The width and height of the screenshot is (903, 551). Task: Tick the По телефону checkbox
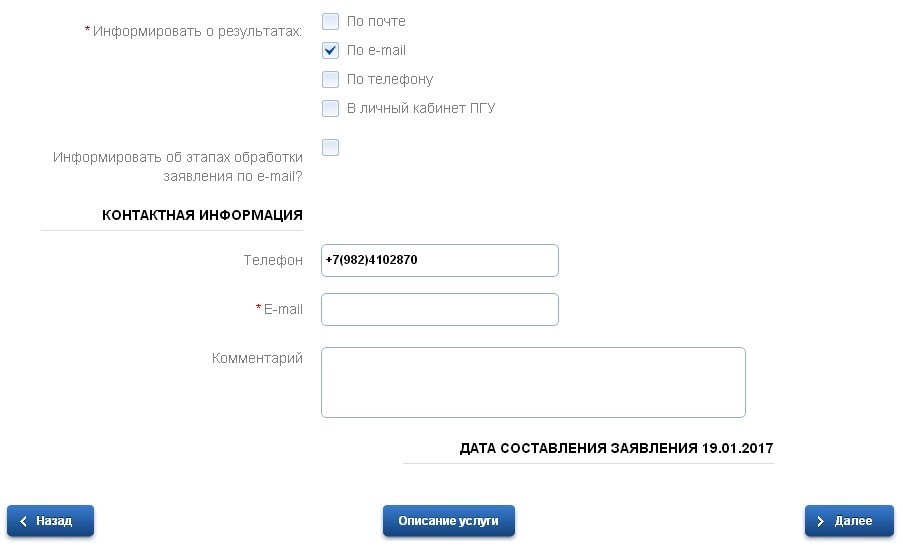coord(331,79)
